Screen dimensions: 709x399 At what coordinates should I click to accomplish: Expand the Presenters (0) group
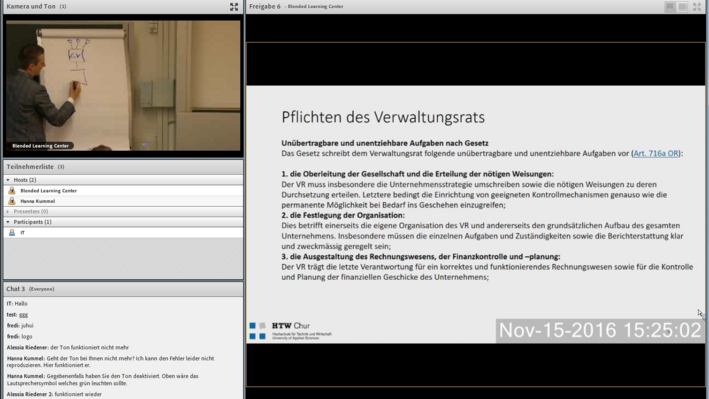[x=8, y=211]
